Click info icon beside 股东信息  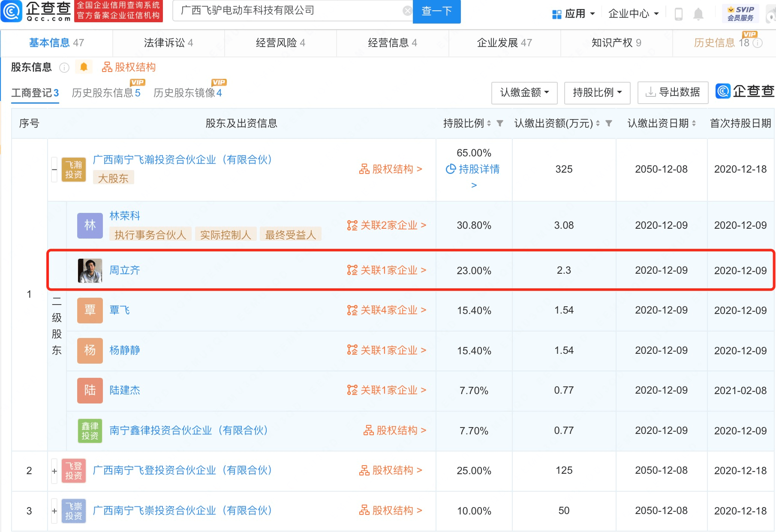(64, 68)
